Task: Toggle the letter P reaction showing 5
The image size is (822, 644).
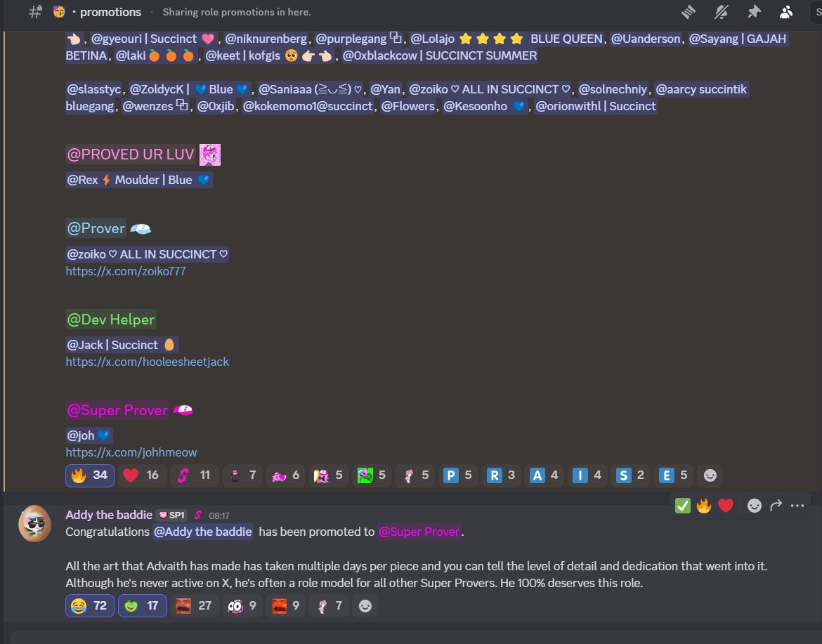Action: pyautogui.click(x=457, y=475)
